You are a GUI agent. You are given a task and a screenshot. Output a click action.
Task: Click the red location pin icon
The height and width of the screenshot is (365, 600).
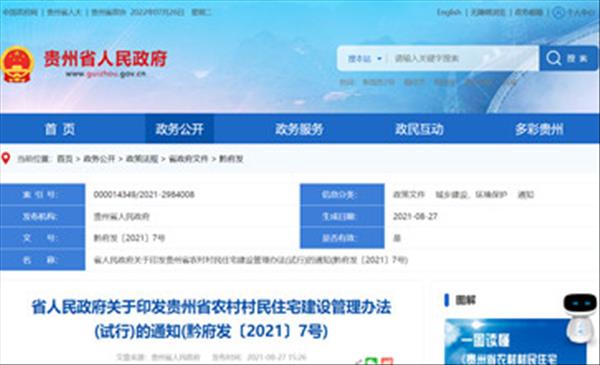(6, 158)
